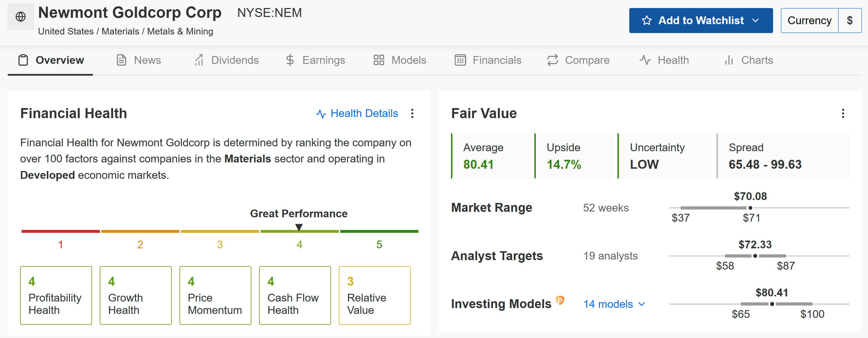Click the dark green segment labeled 5

click(379, 232)
